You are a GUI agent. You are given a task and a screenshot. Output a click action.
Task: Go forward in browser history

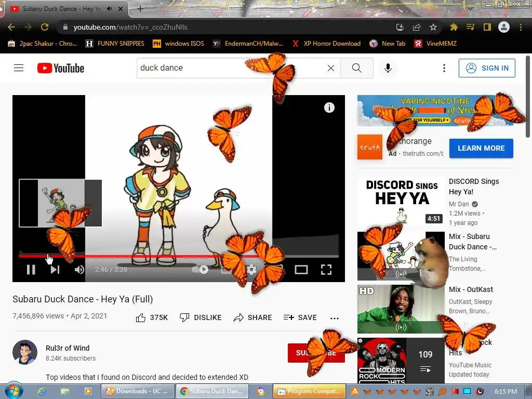(x=28, y=27)
